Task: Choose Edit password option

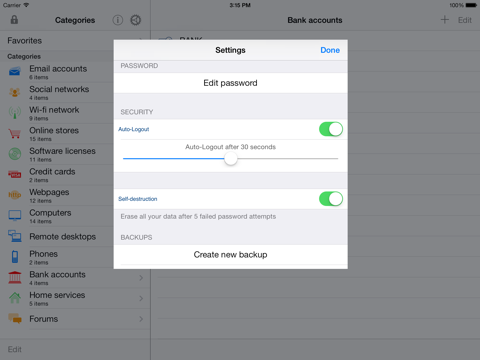Action: point(230,83)
